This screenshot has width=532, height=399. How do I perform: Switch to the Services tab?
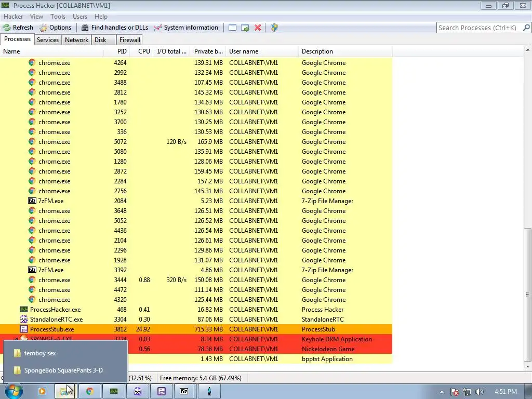point(47,39)
